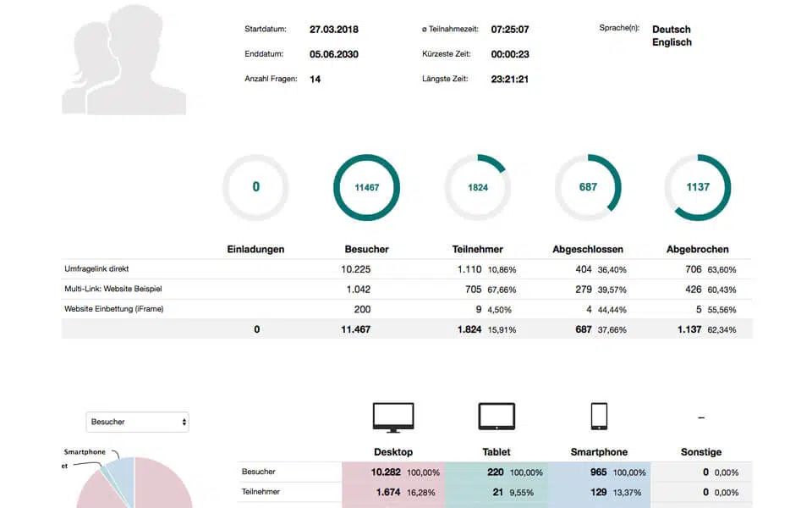Click the language entry Deutsch
Screen dimensions: 812x508
671,30
